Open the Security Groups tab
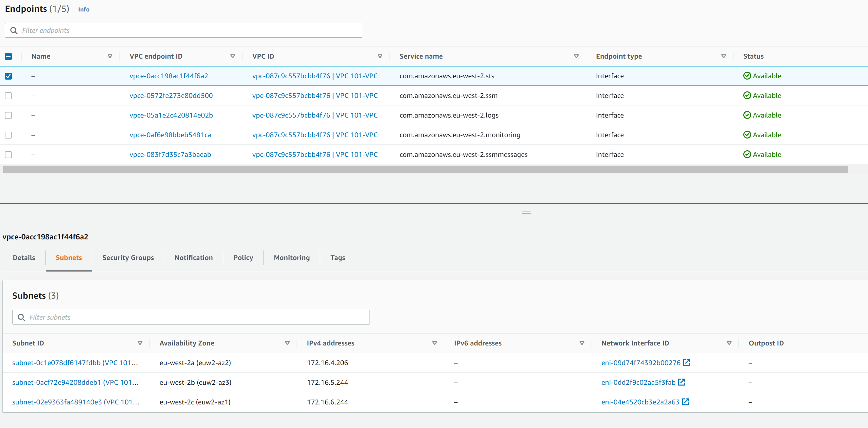The image size is (868, 428). [x=128, y=257]
